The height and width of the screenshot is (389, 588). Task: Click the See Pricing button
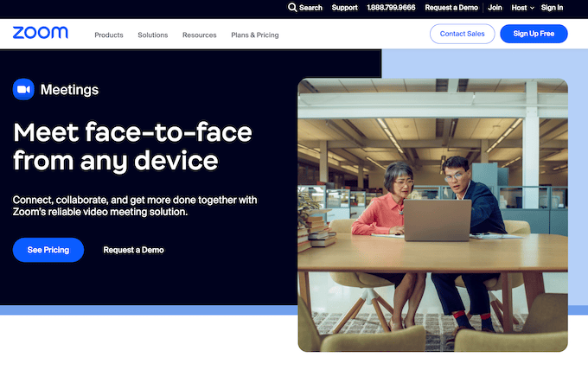48,250
